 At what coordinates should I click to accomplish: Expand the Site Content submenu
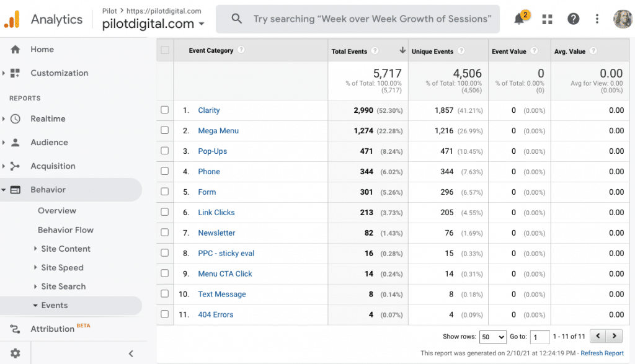pos(66,249)
